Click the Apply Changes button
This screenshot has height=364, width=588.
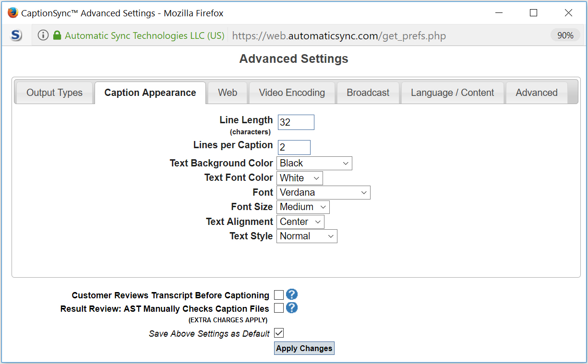click(304, 348)
